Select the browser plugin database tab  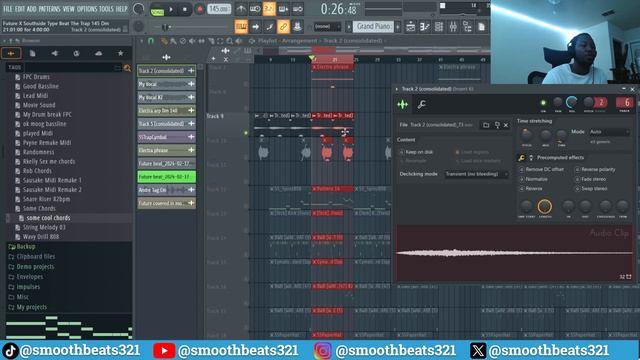coord(76,53)
